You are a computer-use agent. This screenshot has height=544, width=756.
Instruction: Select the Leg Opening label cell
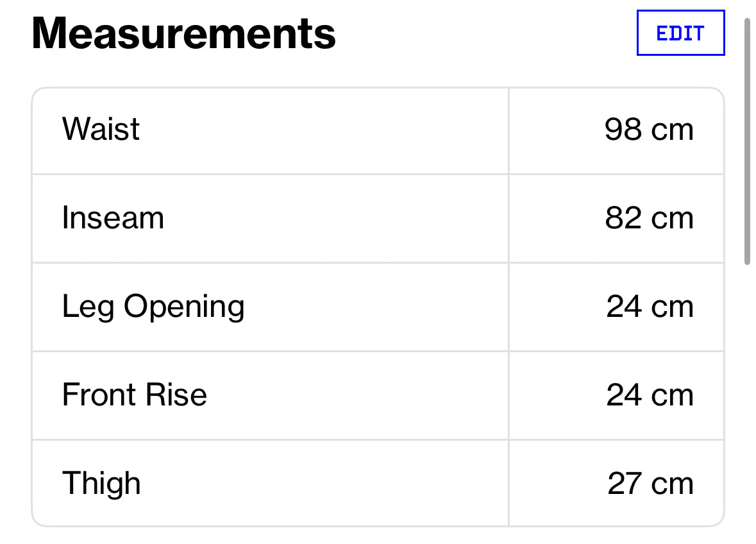pos(270,307)
